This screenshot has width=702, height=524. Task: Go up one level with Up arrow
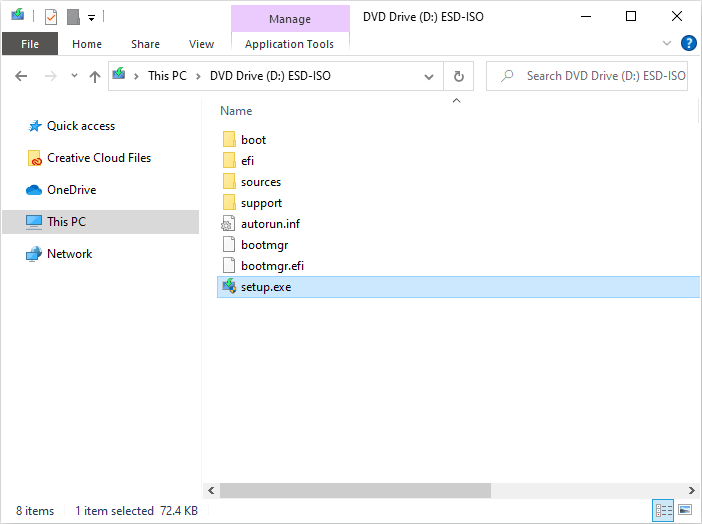coord(94,77)
